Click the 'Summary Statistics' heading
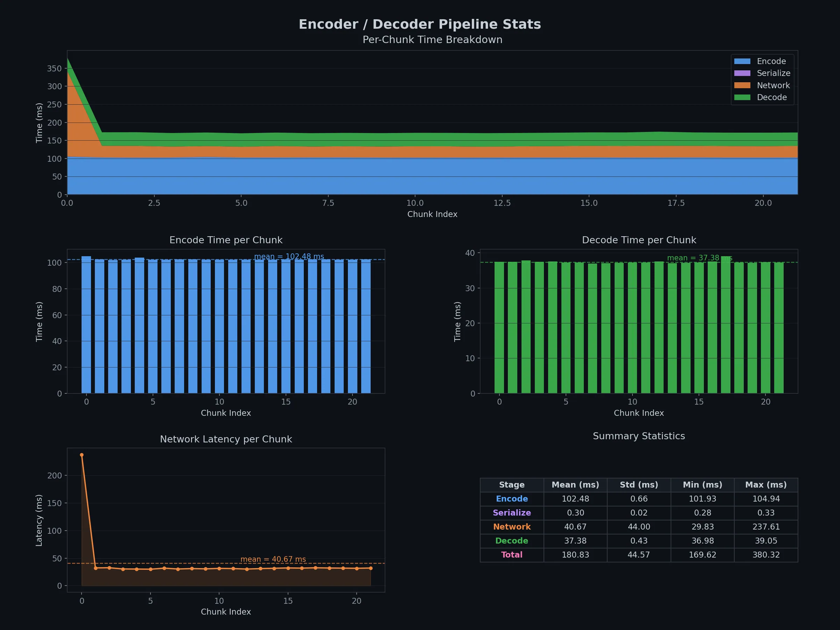840x630 pixels. click(x=639, y=436)
